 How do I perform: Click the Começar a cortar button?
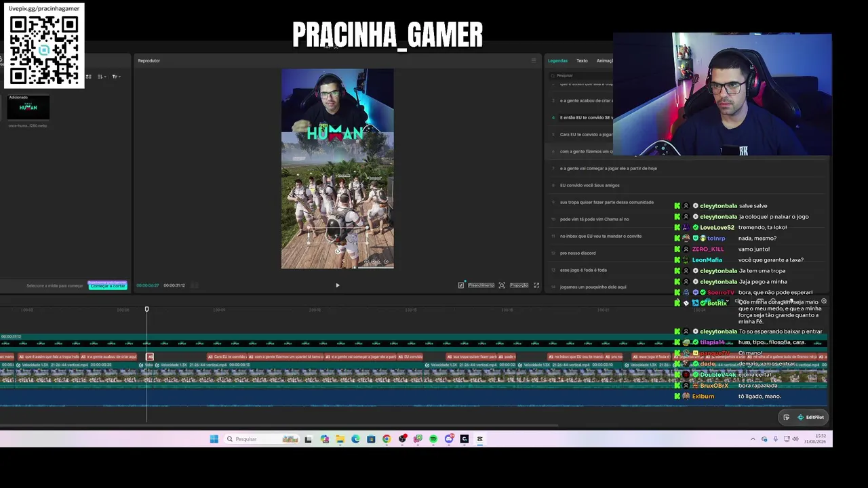click(108, 286)
